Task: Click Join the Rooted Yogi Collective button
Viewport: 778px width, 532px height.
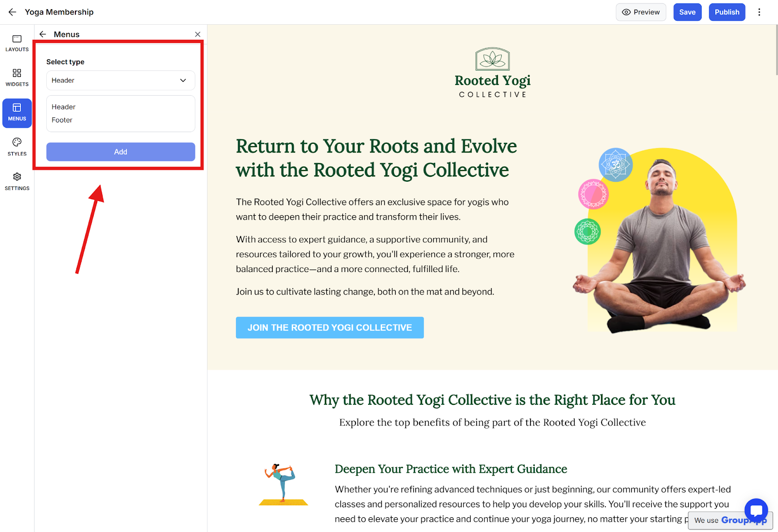Action: [x=330, y=327]
